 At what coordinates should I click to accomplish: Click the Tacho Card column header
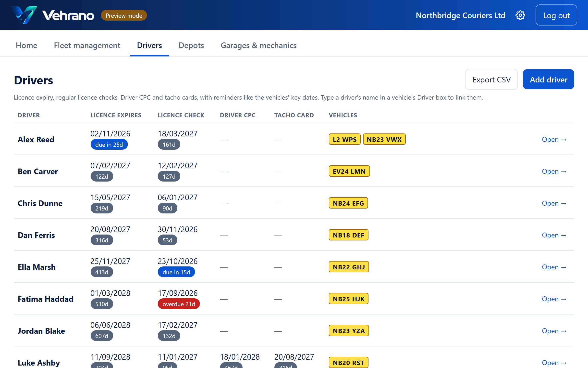[294, 115]
